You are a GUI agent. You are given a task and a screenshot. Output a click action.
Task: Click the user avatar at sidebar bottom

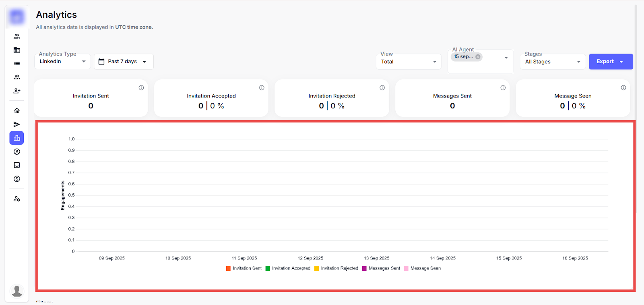tap(17, 291)
